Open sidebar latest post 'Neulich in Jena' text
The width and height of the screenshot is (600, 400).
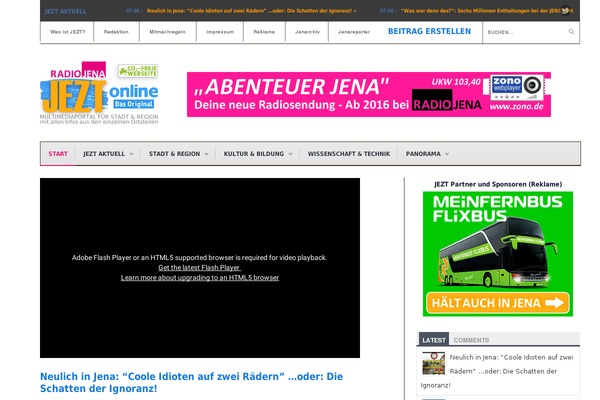pyautogui.click(x=497, y=371)
